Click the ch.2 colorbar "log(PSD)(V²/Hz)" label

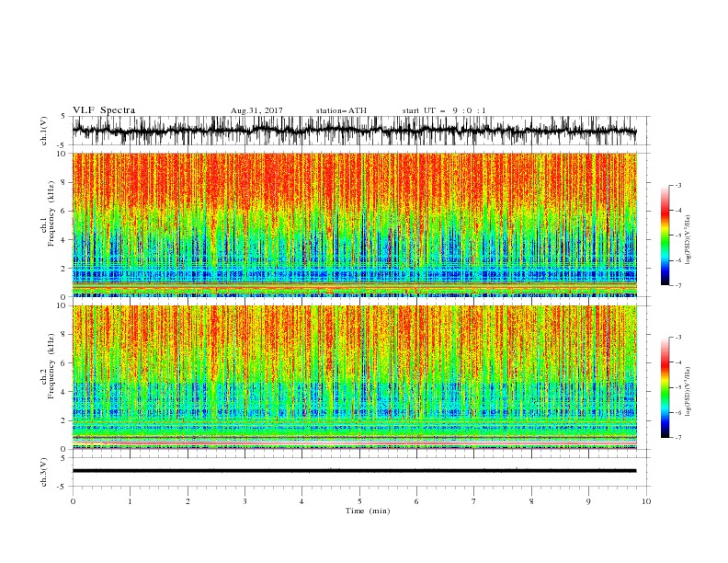pos(688,392)
